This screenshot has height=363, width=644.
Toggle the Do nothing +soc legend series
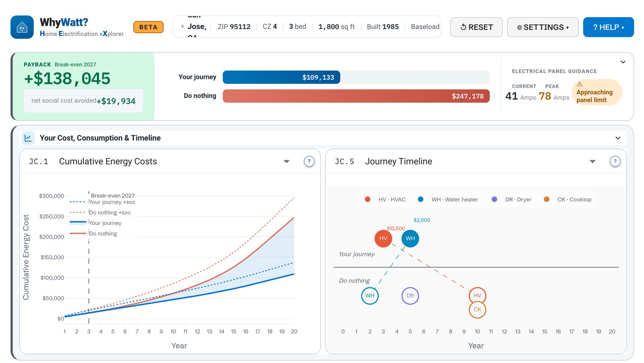[x=100, y=213]
